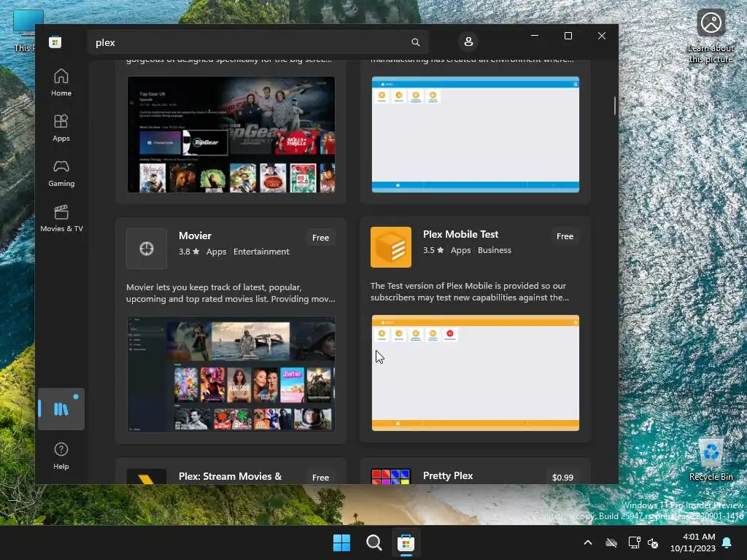Viewport: 747px width, 560px height.
Task: Click the Plex Mobile Test description text
Action: tap(470, 292)
